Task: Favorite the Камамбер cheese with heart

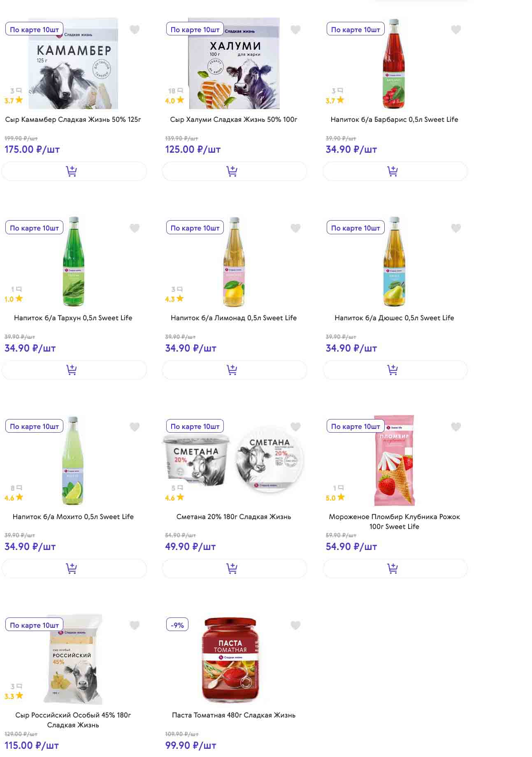Action: [x=135, y=30]
